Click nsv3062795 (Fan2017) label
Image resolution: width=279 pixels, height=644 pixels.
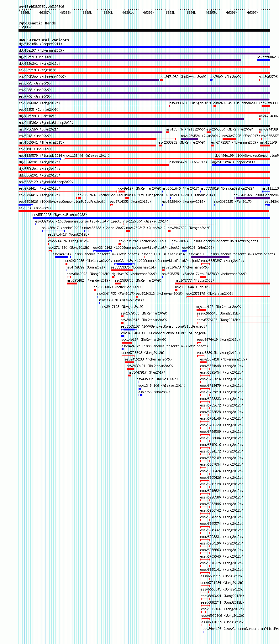click(x=241, y=136)
